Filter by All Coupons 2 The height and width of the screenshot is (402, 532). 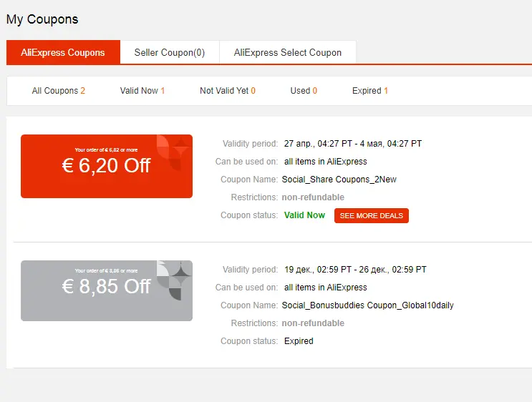(x=59, y=91)
